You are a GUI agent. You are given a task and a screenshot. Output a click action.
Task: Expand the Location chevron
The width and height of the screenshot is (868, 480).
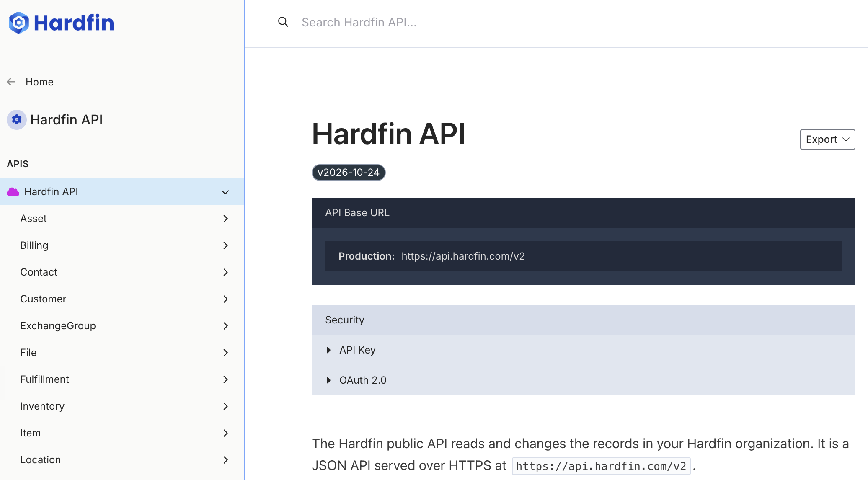(226, 460)
